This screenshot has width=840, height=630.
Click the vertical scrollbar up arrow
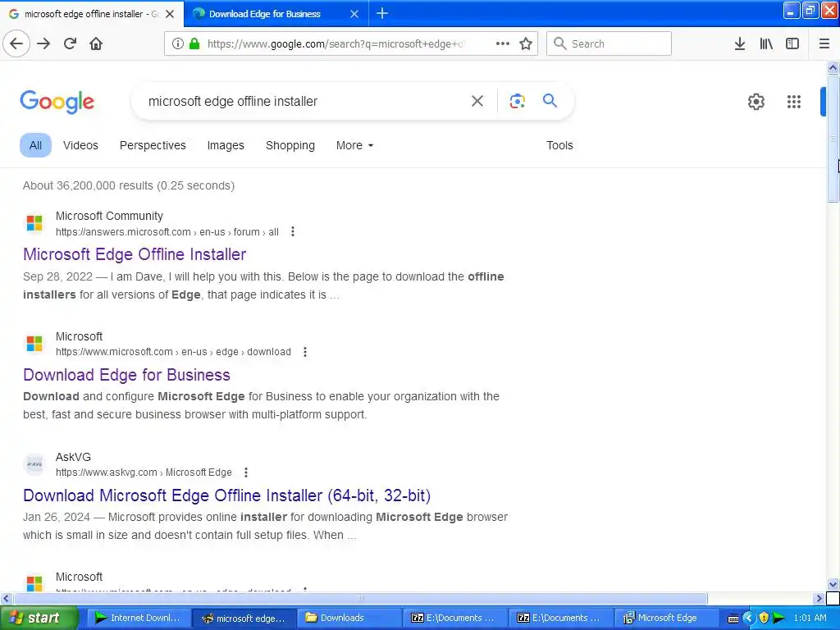coord(833,67)
